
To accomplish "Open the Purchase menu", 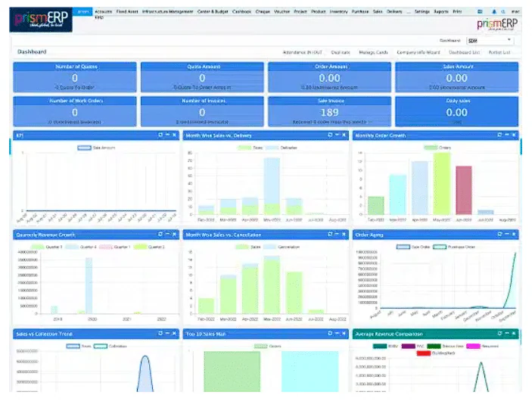I will point(360,11).
